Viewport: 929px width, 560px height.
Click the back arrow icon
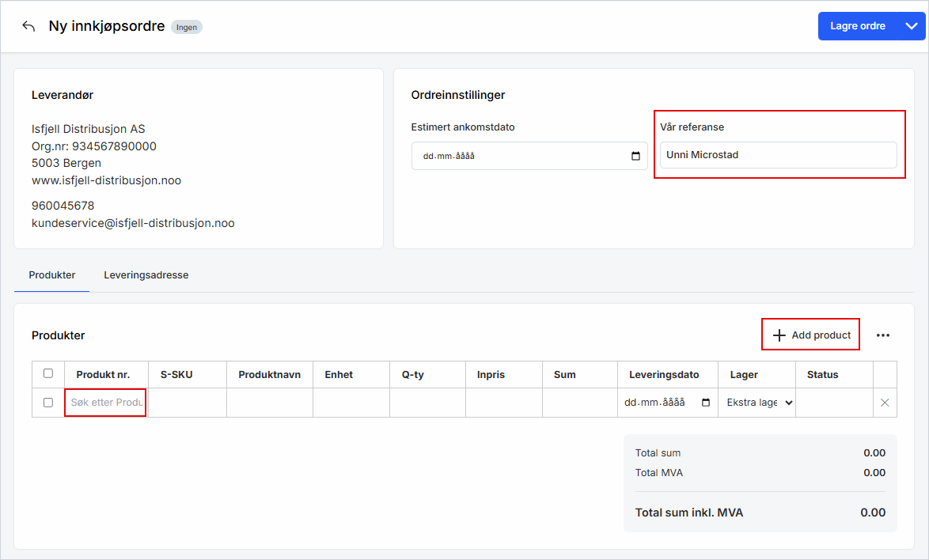pos(28,26)
